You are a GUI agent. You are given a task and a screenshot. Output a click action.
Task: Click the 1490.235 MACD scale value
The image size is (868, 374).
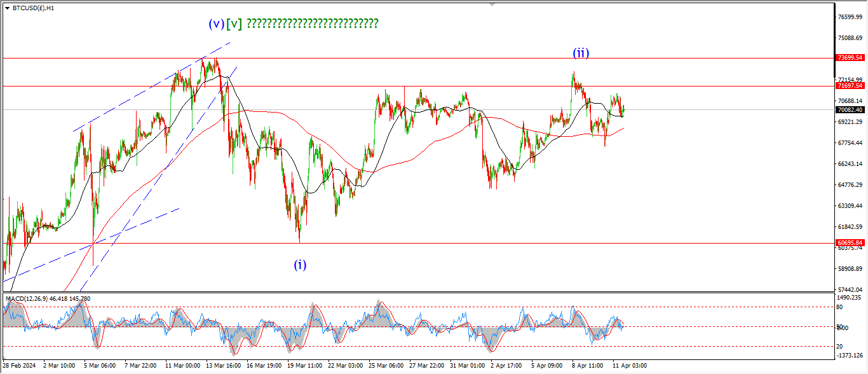click(850, 297)
